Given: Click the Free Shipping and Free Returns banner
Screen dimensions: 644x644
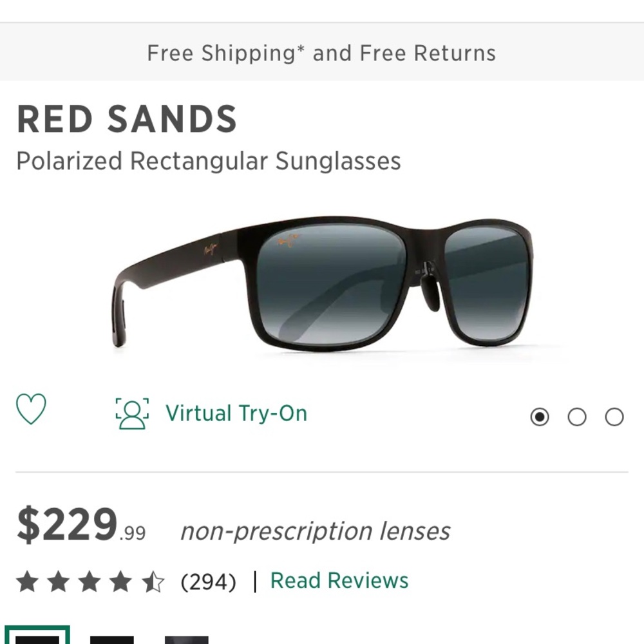Looking at the screenshot, I should (322, 53).
